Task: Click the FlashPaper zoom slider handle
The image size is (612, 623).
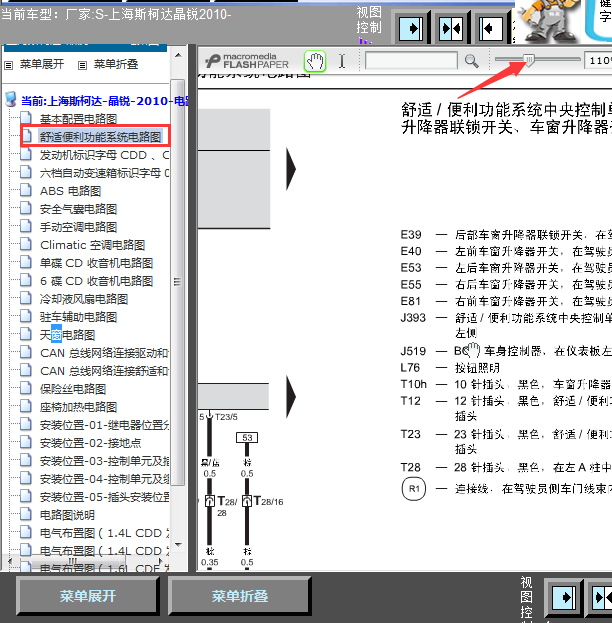Action: pyautogui.click(x=529, y=60)
